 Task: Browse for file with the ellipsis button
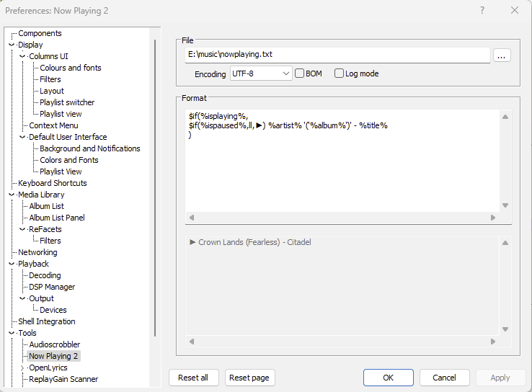click(x=502, y=55)
